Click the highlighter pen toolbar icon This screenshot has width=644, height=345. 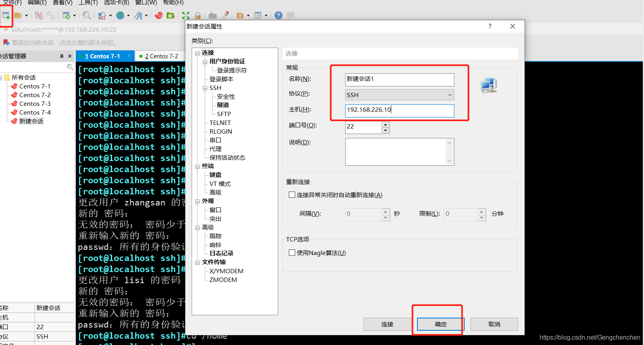click(x=225, y=15)
